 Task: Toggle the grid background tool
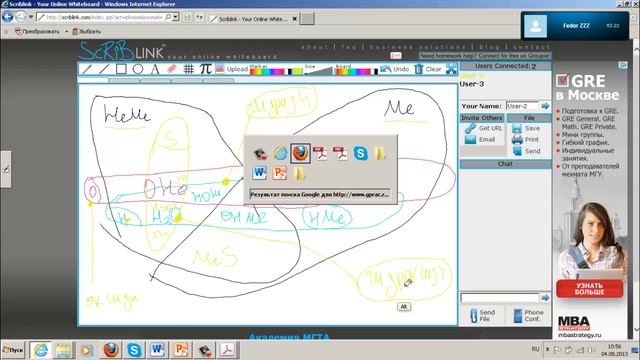pos(189,69)
